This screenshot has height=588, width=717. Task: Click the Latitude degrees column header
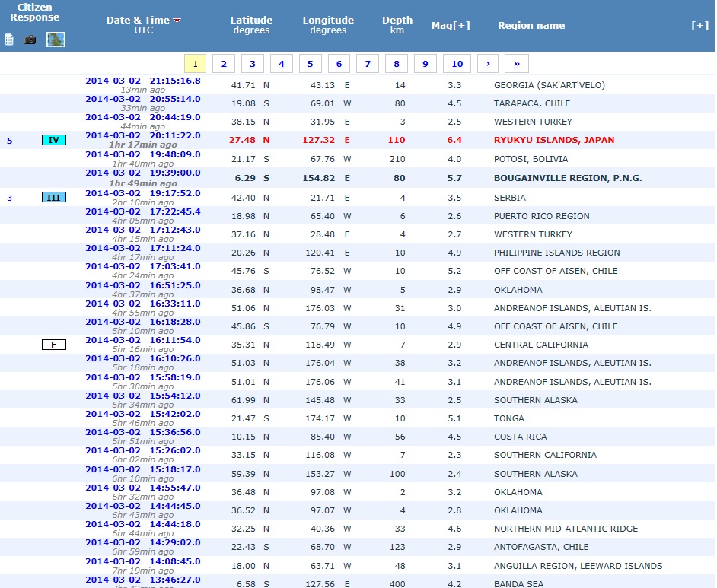click(251, 25)
